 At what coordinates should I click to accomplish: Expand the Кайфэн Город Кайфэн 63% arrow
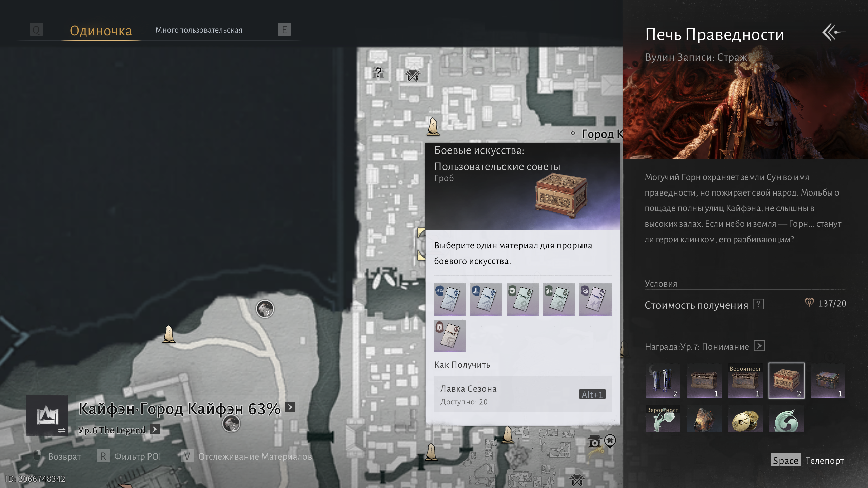point(290,407)
